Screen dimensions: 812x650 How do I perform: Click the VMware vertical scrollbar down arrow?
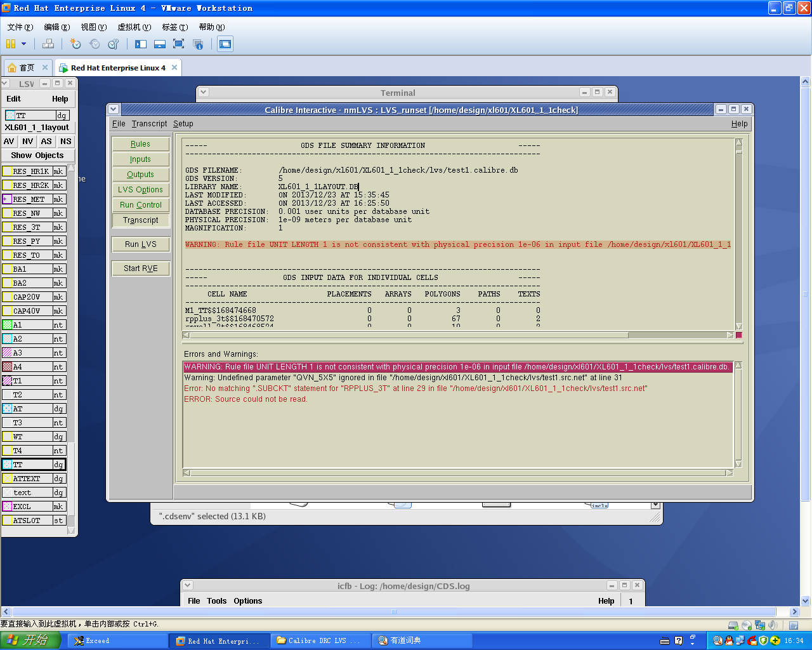[805, 600]
